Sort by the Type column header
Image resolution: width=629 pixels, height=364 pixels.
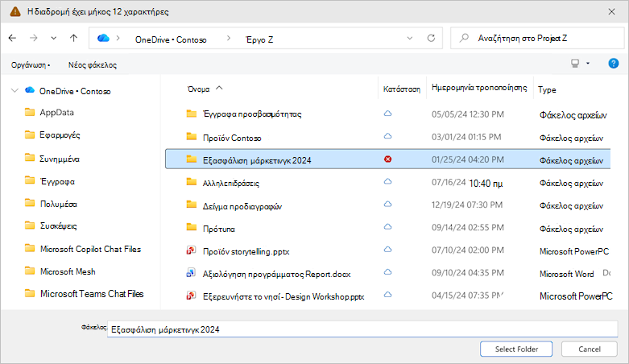(x=547, y=90)
